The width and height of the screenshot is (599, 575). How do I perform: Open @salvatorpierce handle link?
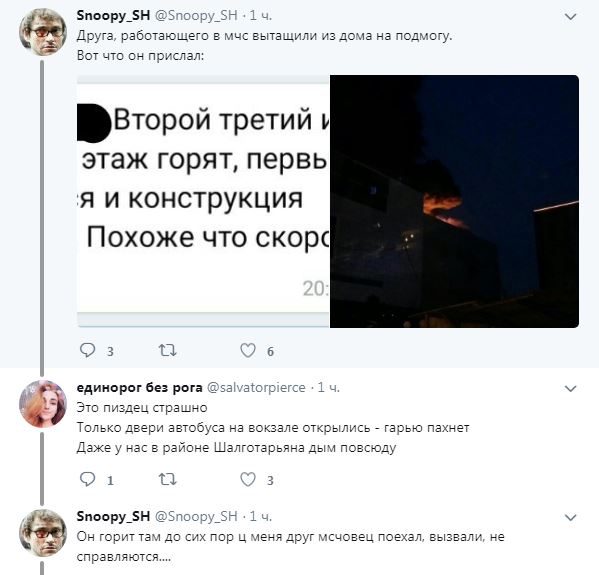pos(256,387)
